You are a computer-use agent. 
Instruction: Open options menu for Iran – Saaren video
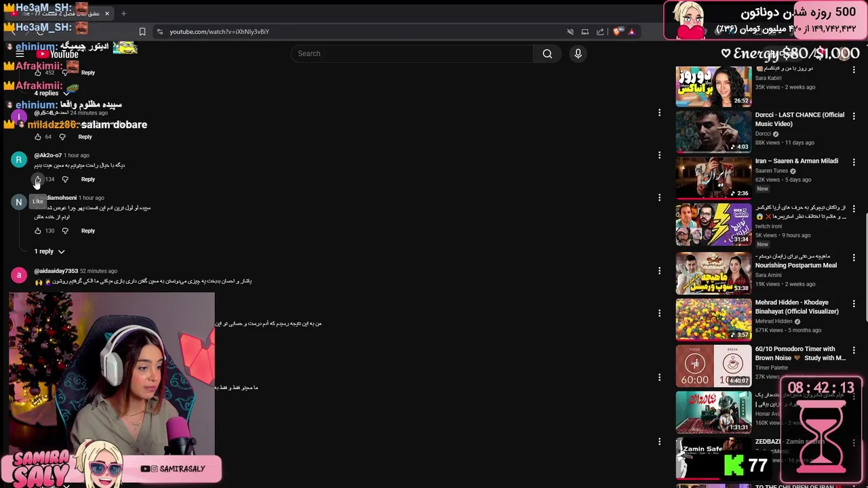coord(854,163)
